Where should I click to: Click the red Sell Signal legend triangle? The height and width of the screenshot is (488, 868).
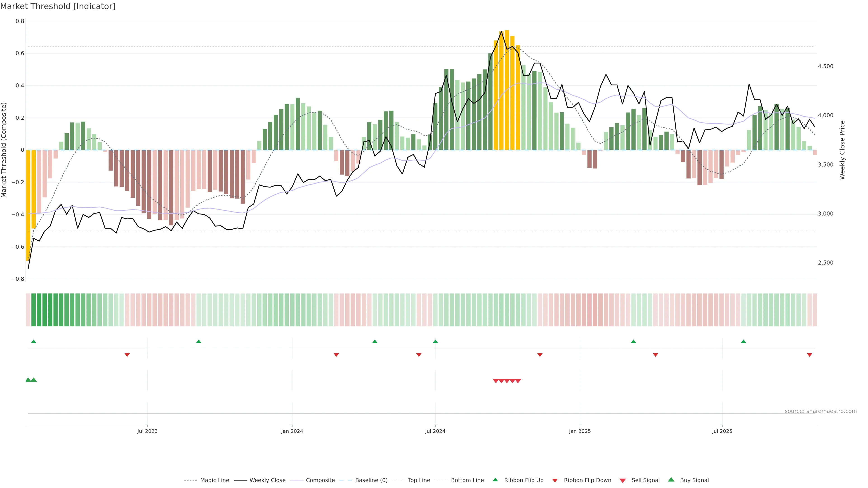coord(622,481)
